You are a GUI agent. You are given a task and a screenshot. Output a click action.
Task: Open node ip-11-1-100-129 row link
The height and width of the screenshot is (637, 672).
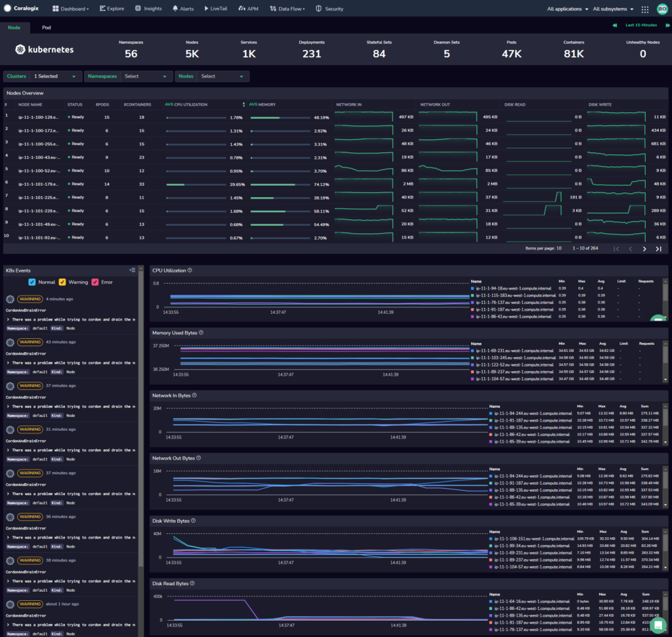pos(38,117)
